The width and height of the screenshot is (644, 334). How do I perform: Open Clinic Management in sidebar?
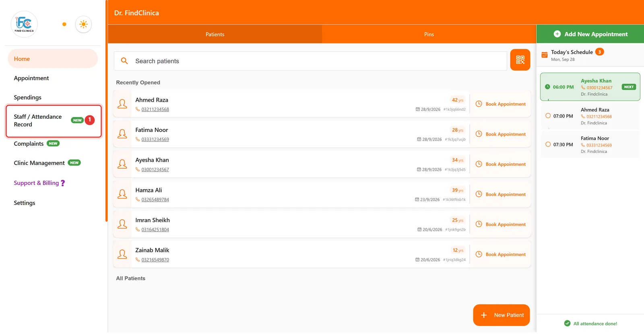tap(39, 163)
